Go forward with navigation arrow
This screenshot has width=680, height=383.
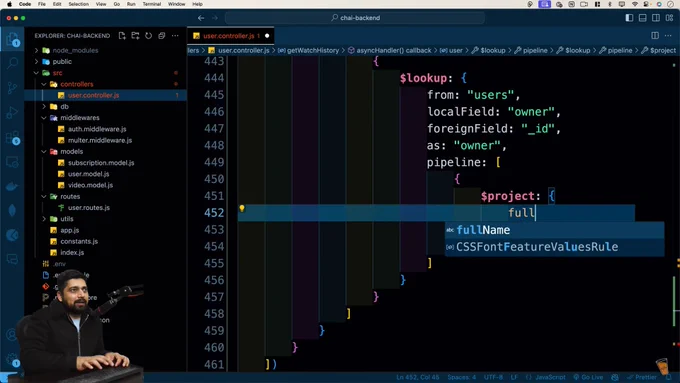coord(215,18)
